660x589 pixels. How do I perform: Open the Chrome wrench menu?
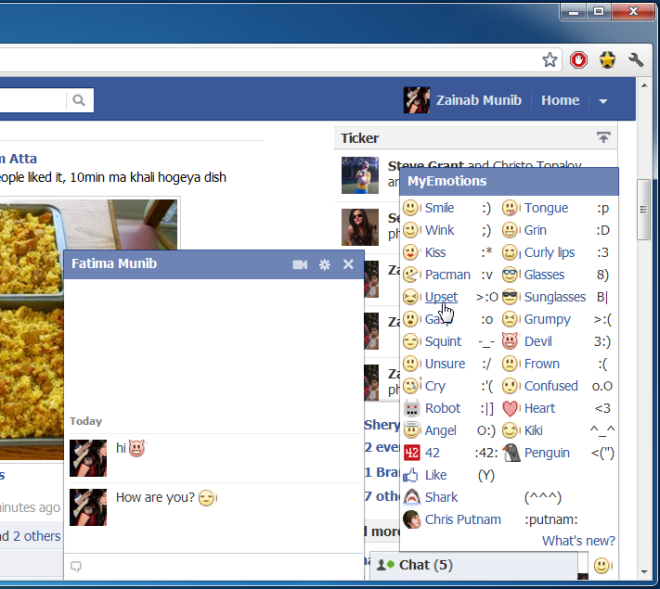(636, 60)
